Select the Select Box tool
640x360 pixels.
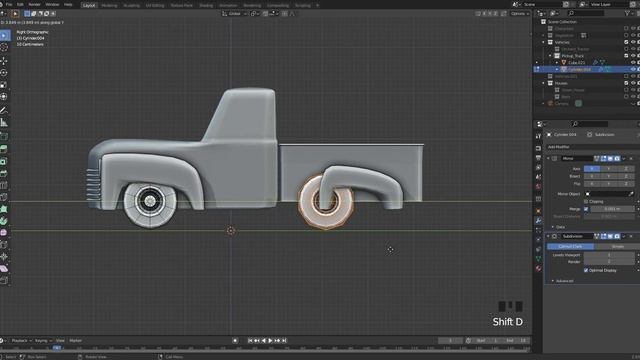click(x=4, y=35)
